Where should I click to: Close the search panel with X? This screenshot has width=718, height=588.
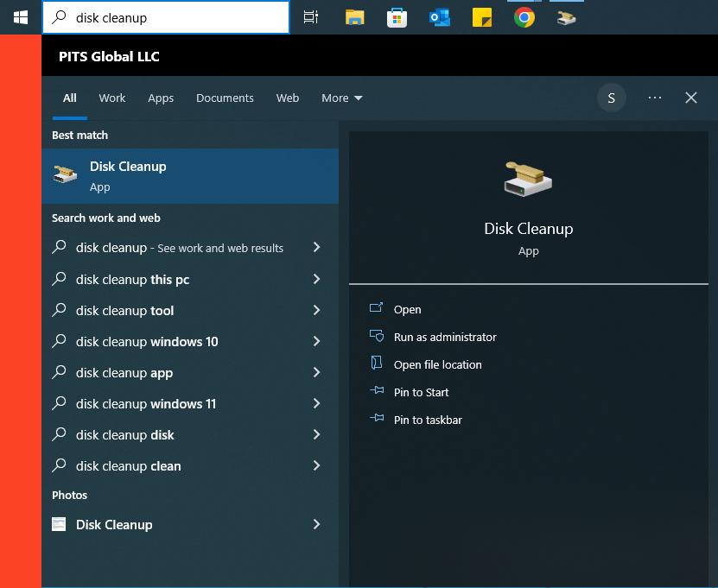coord(691,98)
